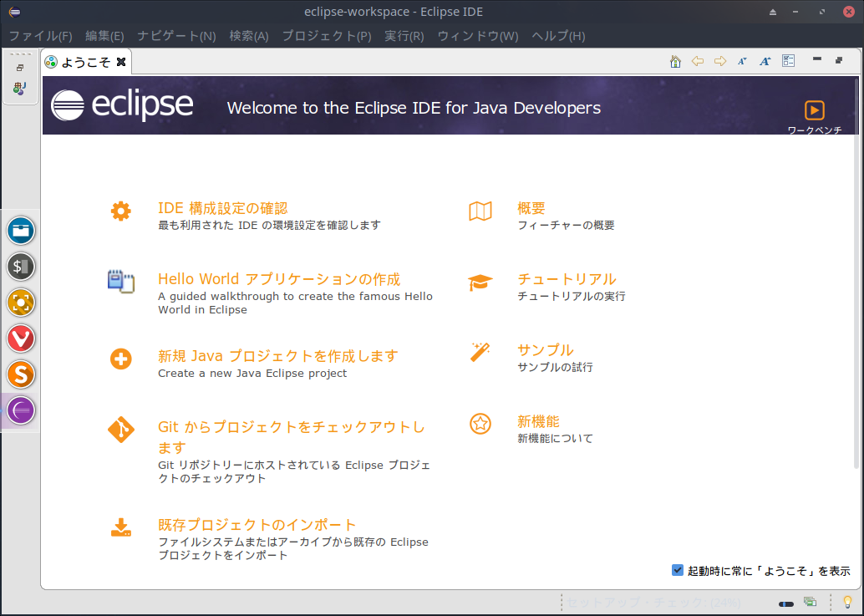Toggle the 起動時に常に「ようこそ」を表示 checkbox
The height and width of the screenshot is (616, 864).
click(x=678, y=570)
